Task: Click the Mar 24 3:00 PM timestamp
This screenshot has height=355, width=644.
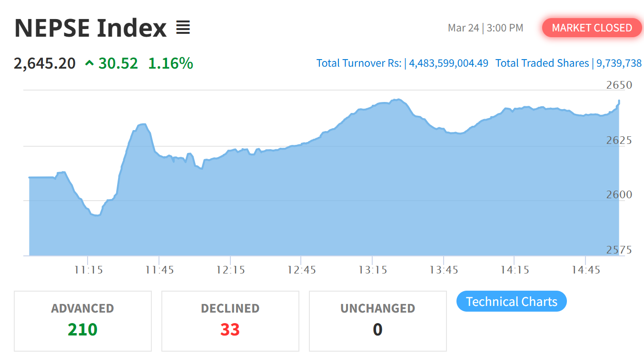Action: pos(485,28)
